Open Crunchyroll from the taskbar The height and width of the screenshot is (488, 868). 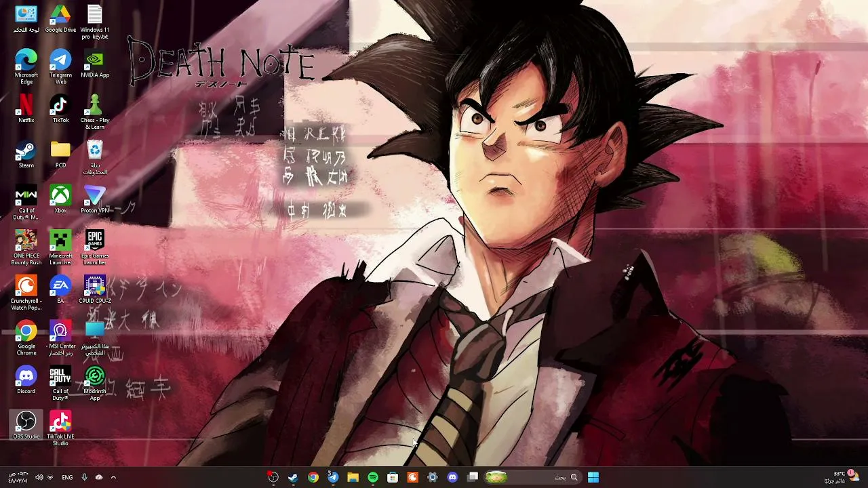(412, 477)
